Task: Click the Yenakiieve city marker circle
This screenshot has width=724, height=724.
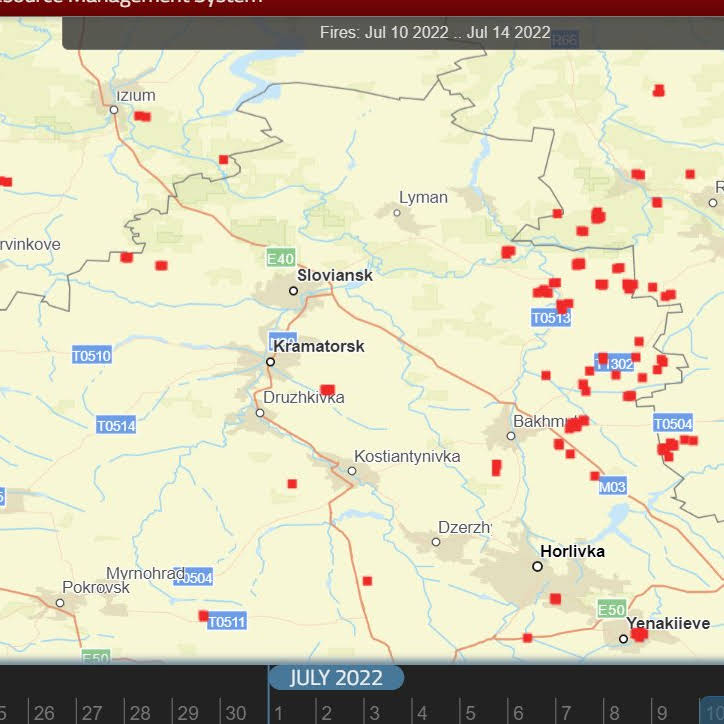Action: coord(623,639)
